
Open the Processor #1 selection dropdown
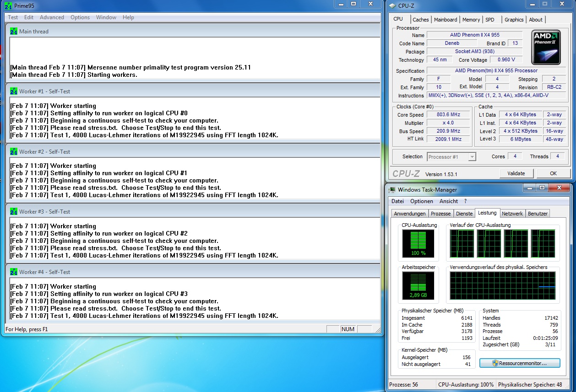click(x=451, y=157)
